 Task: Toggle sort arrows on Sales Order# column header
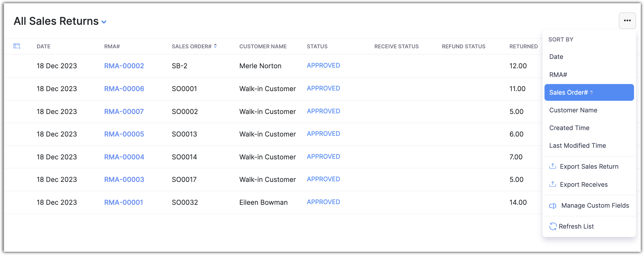click(x=215, y=46)
